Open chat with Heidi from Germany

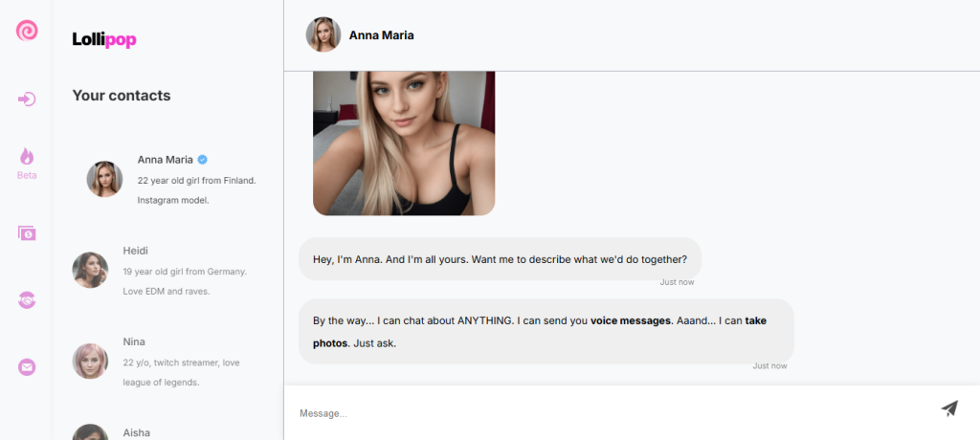166,271
